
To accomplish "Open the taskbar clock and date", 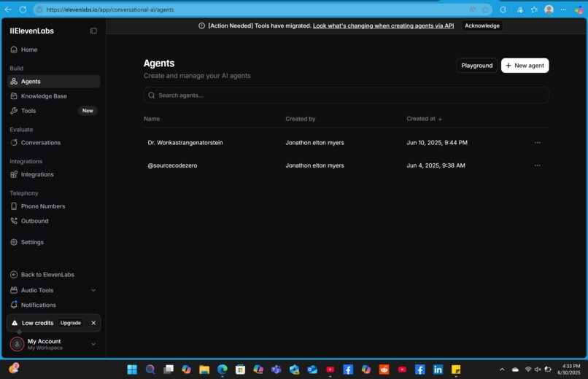I will 569,370.
